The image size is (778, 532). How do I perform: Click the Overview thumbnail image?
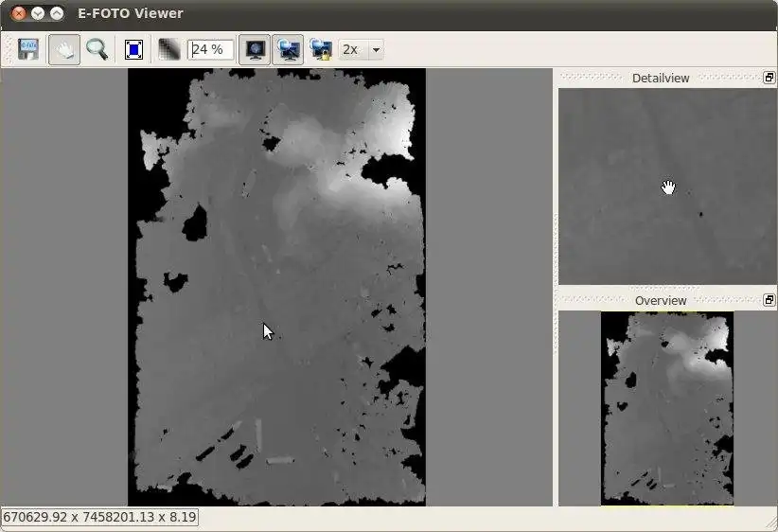pyautogui.click(x=667, y=408)
